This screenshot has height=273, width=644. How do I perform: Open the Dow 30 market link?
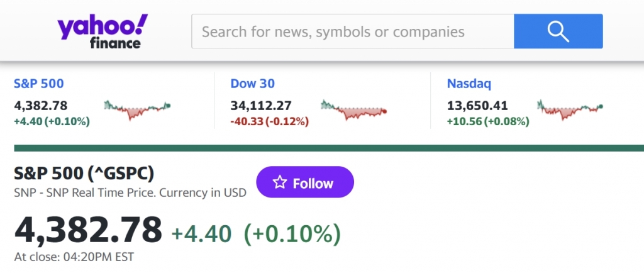(252, 84)
